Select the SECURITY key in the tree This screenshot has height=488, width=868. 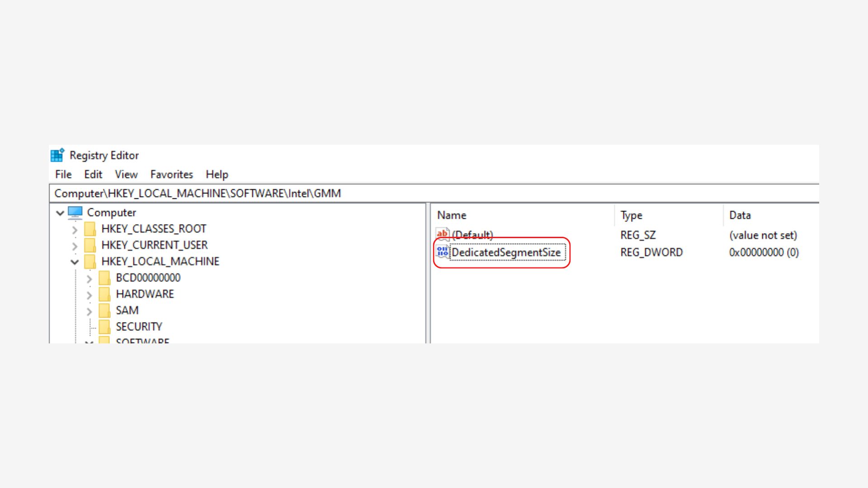[138, 327]
